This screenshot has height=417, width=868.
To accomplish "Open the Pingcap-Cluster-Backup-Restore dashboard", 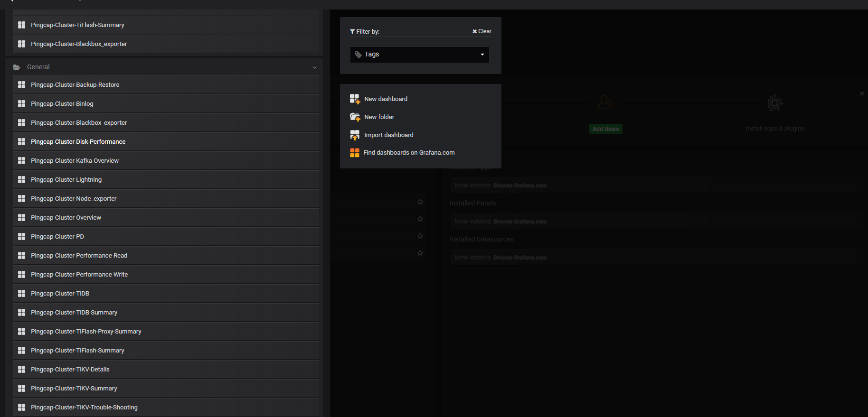I will 166,85.
